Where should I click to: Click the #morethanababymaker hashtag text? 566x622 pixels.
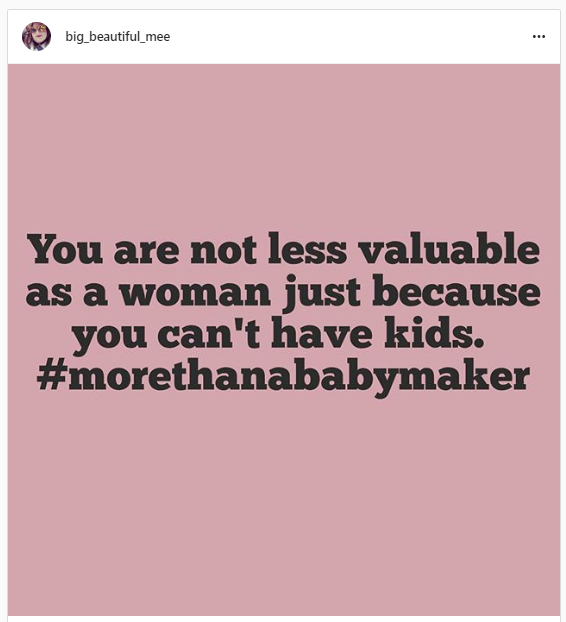283,376
